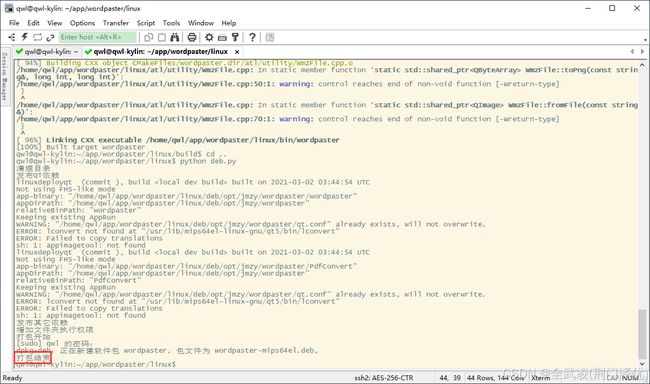Viewport: 650px width, 384px height.
Task: Click the first 'ERROR: lconvert not found' line
Action: (177, 231)
